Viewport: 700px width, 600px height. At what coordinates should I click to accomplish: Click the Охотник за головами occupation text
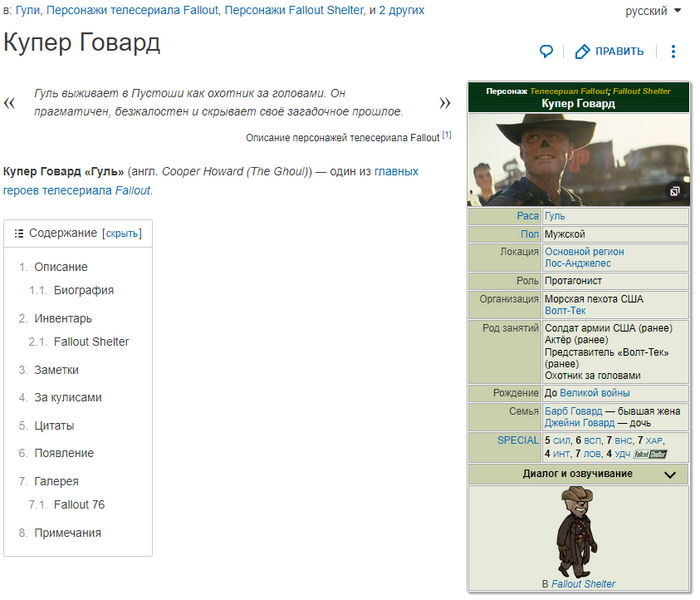coord(592,376)
